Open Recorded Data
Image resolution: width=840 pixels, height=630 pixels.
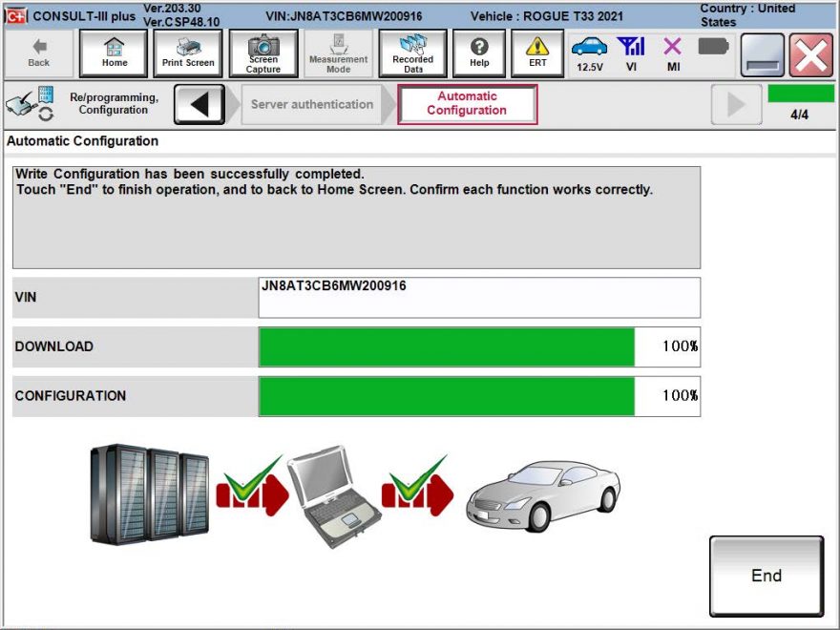[412, 53]
